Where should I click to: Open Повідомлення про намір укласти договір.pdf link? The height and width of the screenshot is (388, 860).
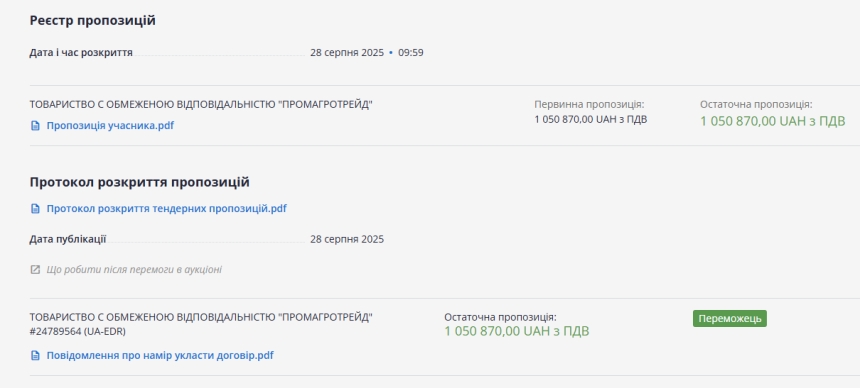160,356
